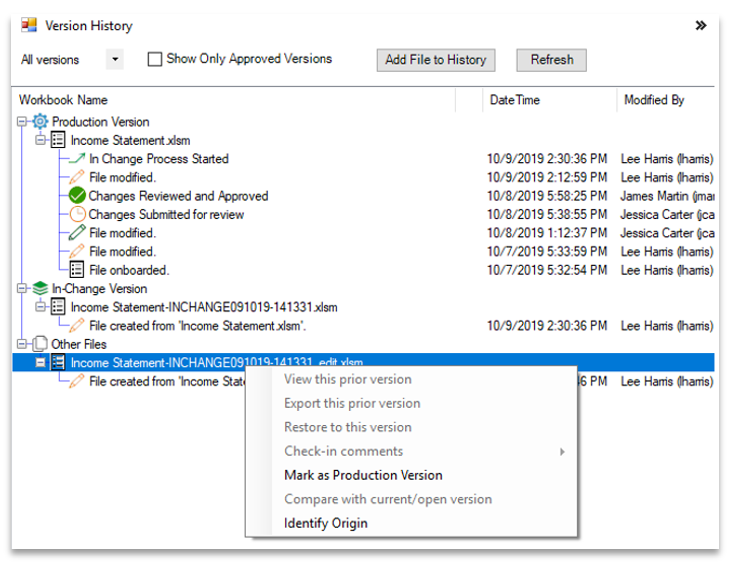Select Changes Reviewed and Approved entry
734x565 pixels.
[x=178, y=196]
